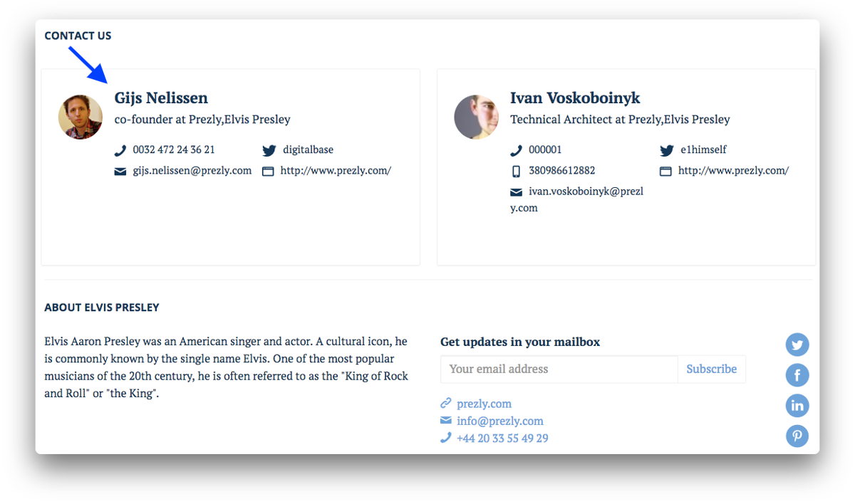Click phone icon next to 0032 472 24 36 21

120,150
